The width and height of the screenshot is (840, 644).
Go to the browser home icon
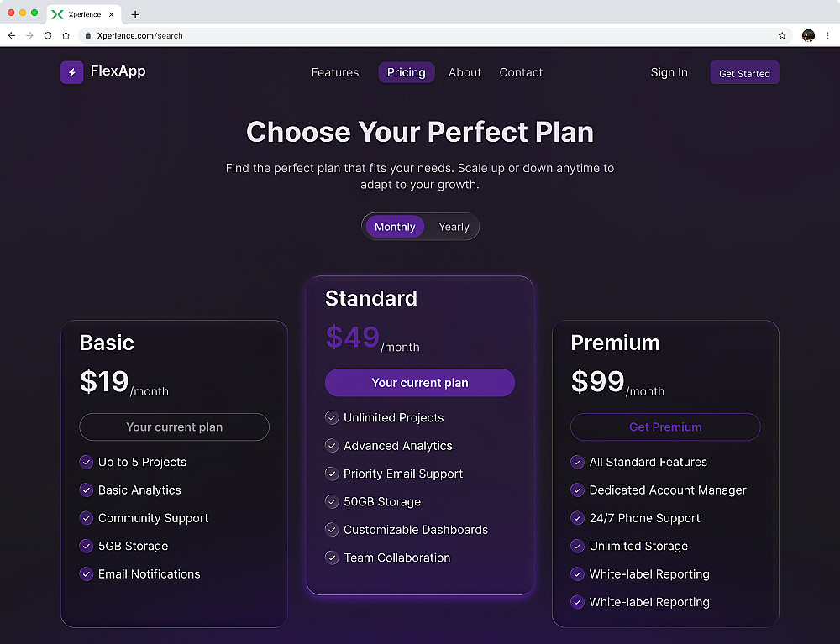(x=66, y=36)
